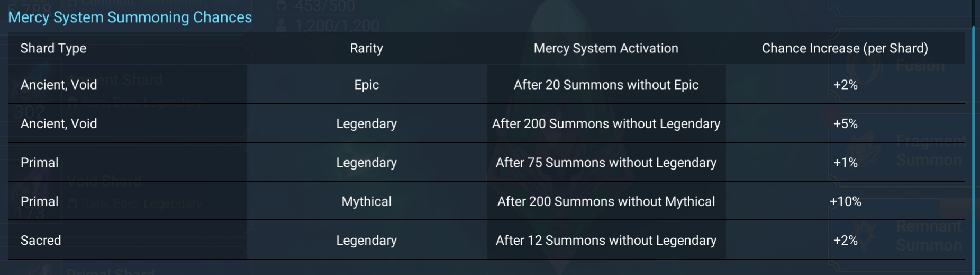The width and height of the screenshot is (980, 275).
Task: Click the blue vertical scrollbar
Action: (974, 148)
